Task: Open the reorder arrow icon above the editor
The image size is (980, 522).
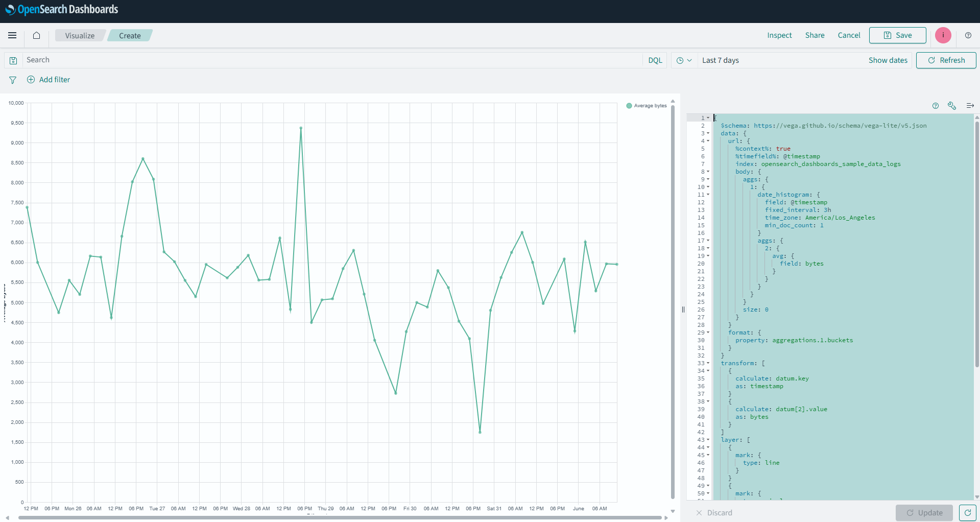Action: point(970,105)
